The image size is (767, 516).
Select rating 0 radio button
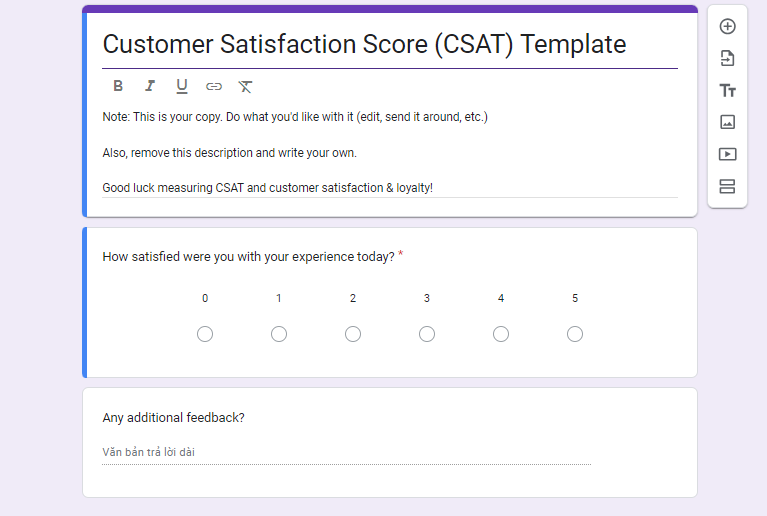coord(205,334)
